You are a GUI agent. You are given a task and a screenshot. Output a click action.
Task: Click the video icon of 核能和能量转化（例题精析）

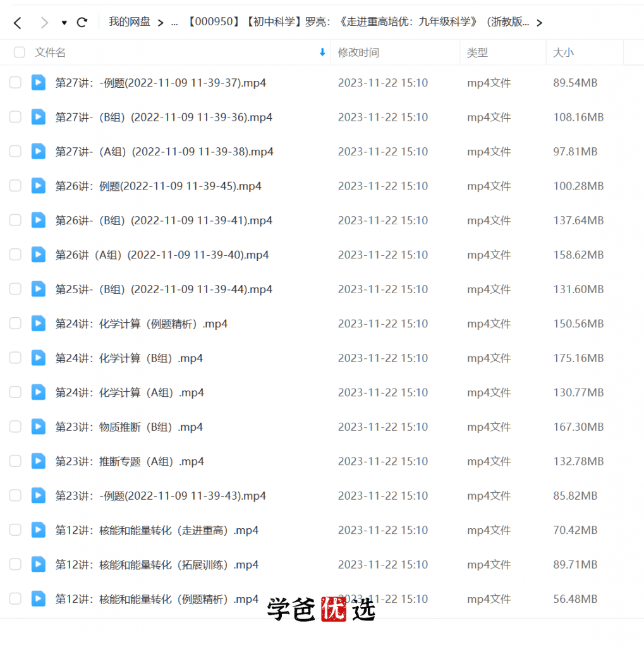coord(39,599)
